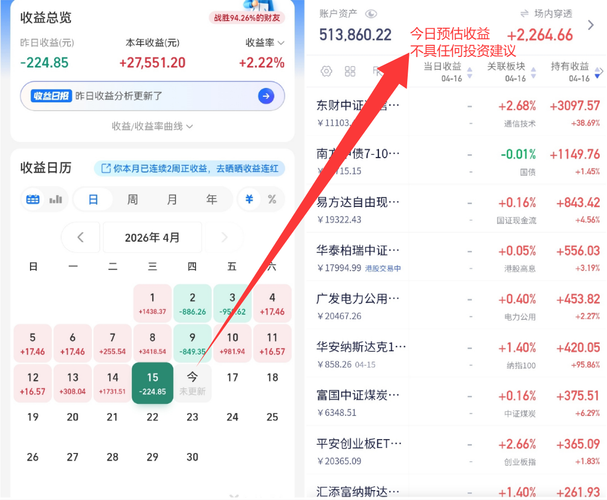Select today cell 今 未更新
Image resolution: width=607 pixels, height=500 pixels.
pyautogui.click(x=192, y=383)
